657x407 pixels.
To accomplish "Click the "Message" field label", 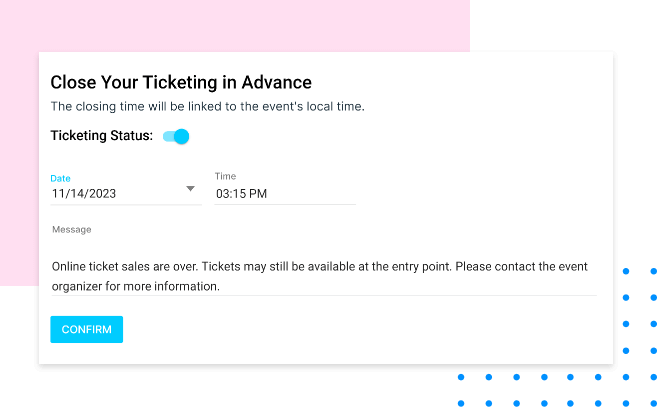I will click(71, 229).
